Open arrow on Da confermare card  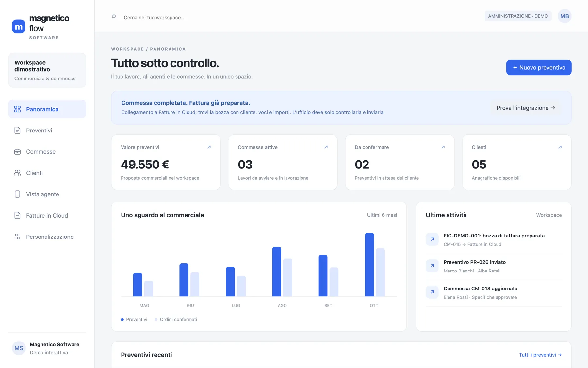pos(443,147)
